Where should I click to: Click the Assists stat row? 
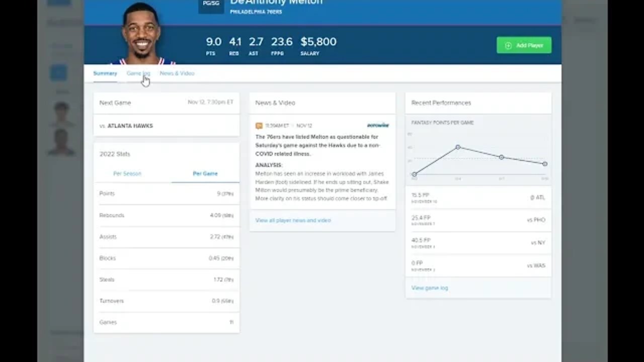tap(167, 237)
